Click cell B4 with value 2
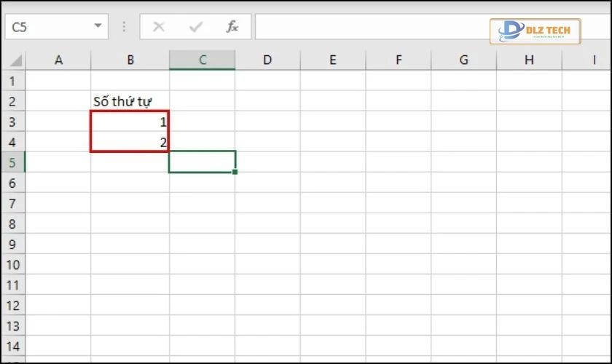Screen dimensions: 612x364 [130, 141]
